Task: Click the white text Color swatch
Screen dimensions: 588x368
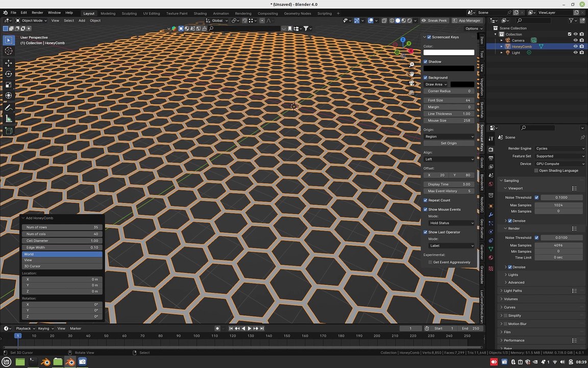Action: [449, 53]
